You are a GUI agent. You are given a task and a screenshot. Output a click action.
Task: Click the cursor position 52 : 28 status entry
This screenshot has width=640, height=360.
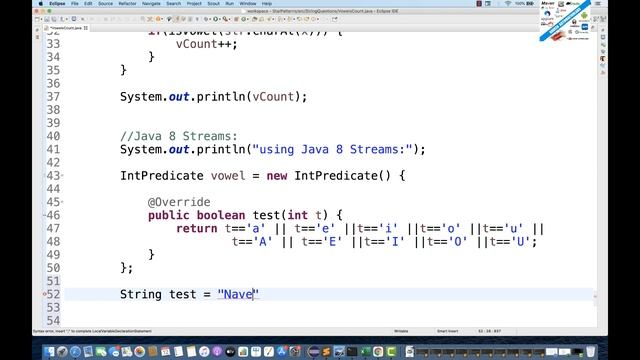pos(489,331)
